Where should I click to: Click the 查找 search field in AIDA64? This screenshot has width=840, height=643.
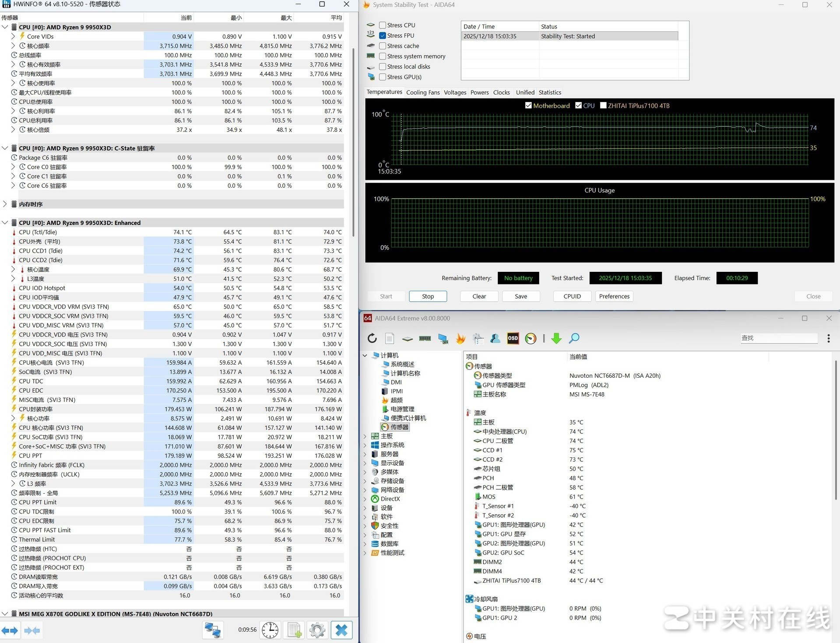(778, 338)
